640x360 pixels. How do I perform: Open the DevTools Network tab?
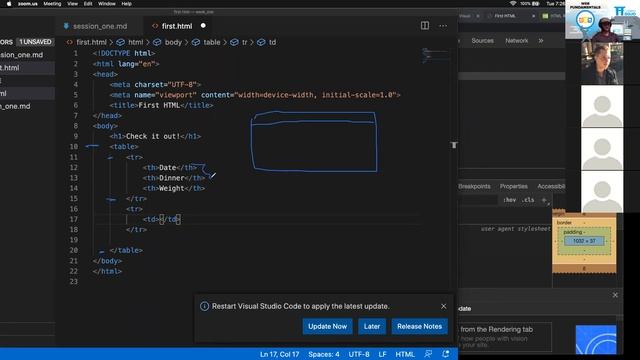[516, 40]
